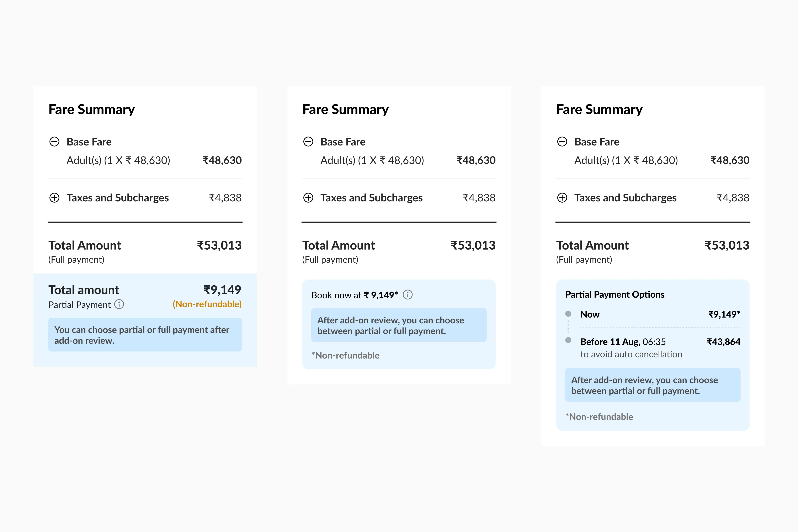This screenshot has height=532, width=798.
Task: Collapse Base Fare in the left fare card
Action: tap(54, 142)
